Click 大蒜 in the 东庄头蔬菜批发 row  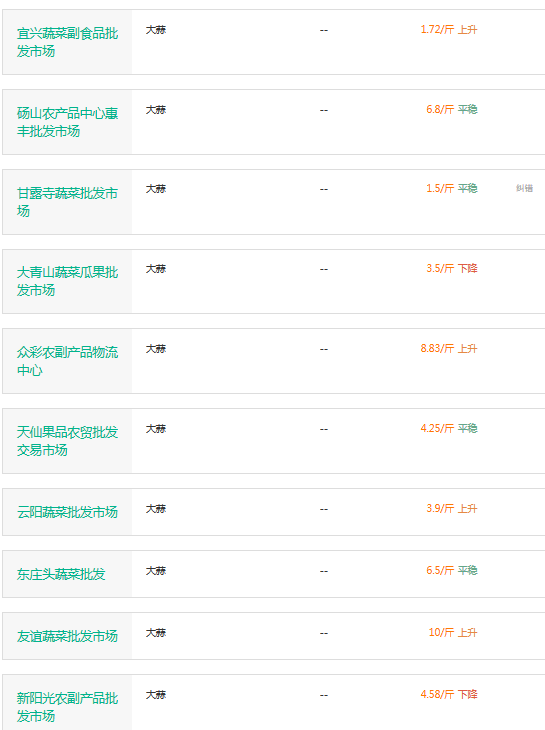[x=156, y=571]
